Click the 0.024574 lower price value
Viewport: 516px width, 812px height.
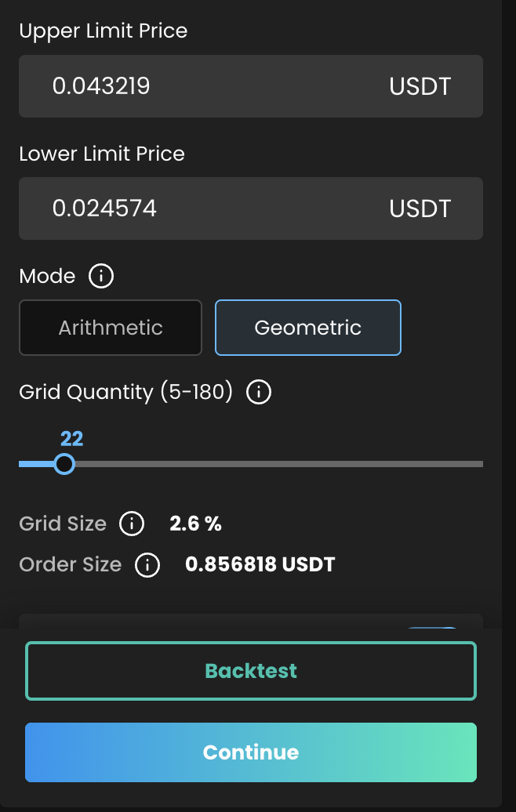(104, 208)
